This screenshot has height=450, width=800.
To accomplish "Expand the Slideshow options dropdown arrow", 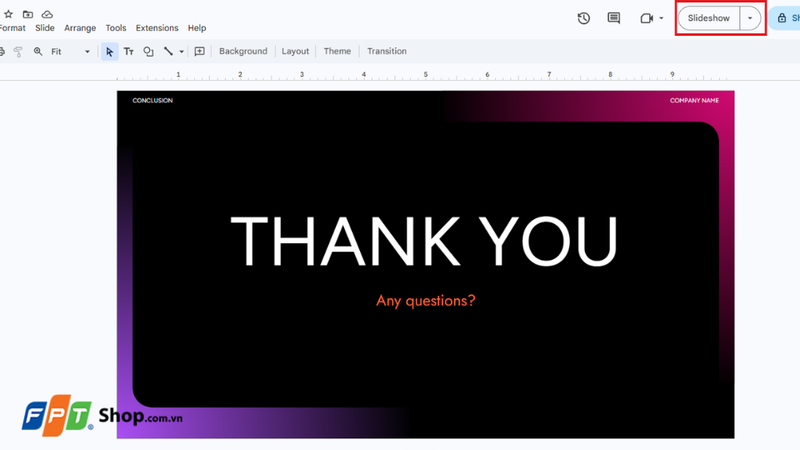I will point(750,18).
